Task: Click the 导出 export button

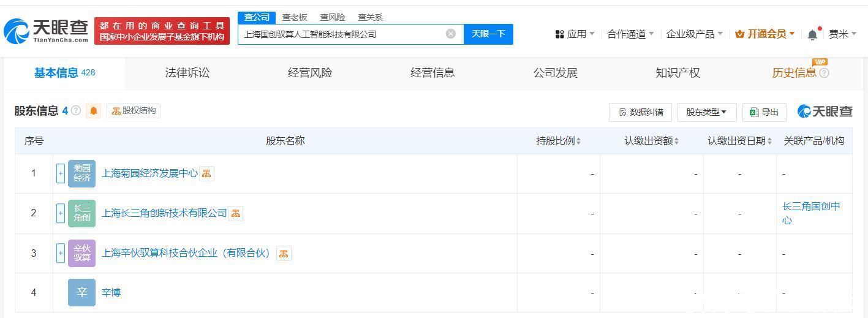Action: [764, 112]
